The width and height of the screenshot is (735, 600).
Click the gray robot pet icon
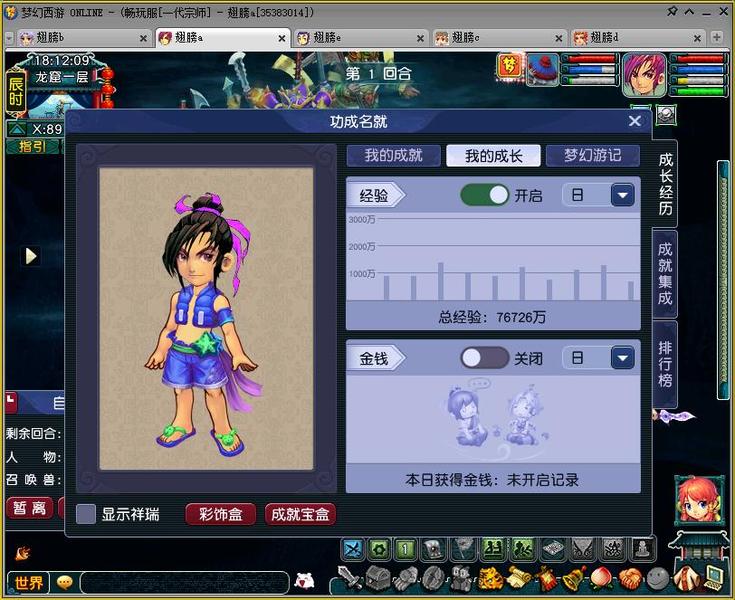pyautogui.click(x=462, y=579)
